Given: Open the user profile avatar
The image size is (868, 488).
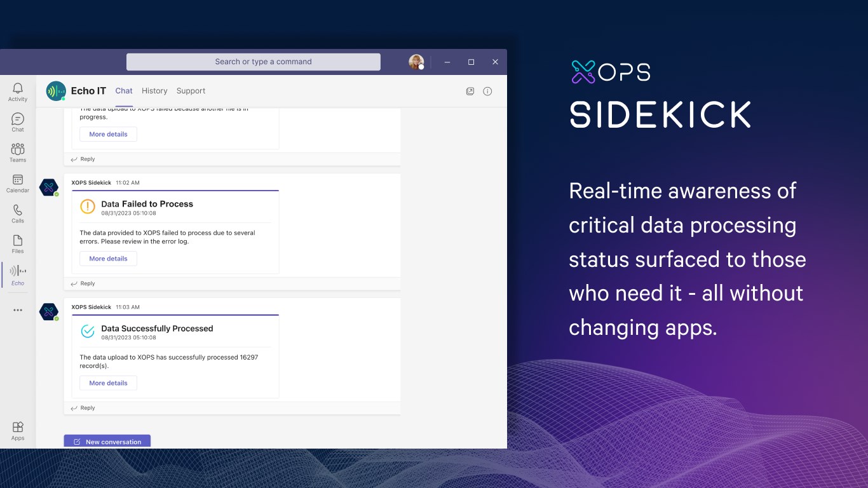Looking at the screenshot, I should [x=416, y=62].
